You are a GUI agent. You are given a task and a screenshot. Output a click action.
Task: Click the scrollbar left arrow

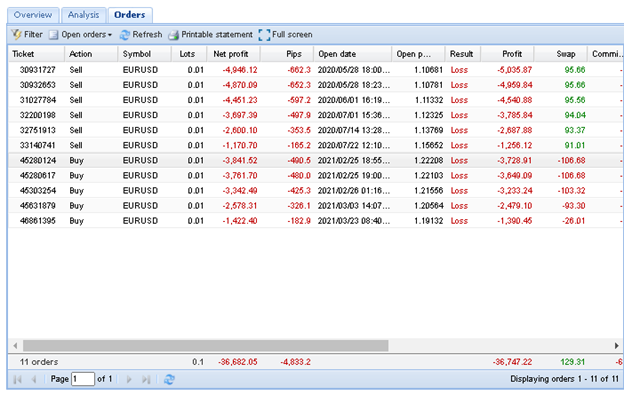coord(15,346)
